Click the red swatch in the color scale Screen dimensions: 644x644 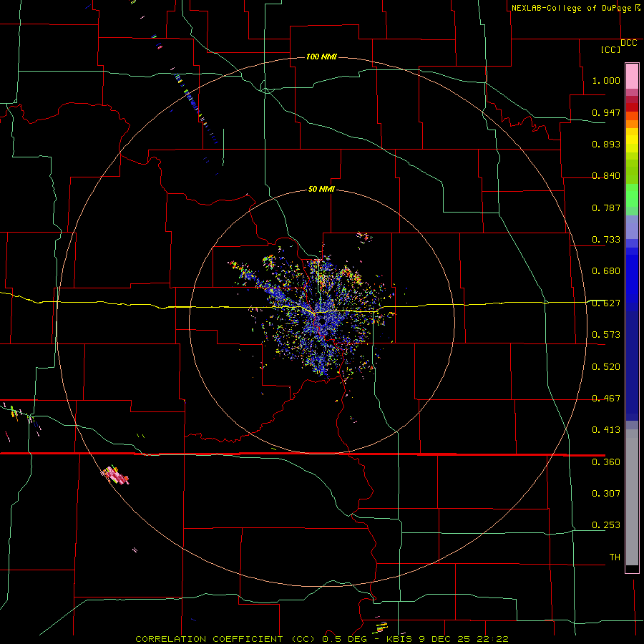tap(632, 107)
